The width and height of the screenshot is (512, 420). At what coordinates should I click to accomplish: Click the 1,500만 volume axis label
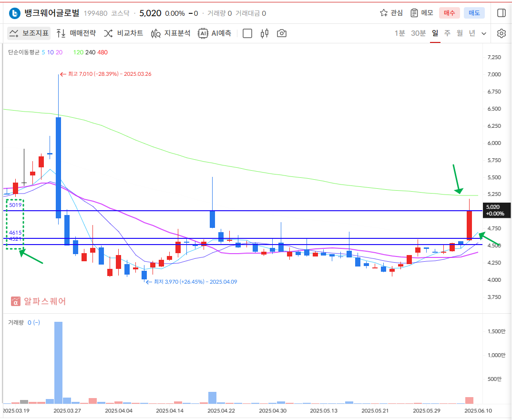(x=496, y=331)
